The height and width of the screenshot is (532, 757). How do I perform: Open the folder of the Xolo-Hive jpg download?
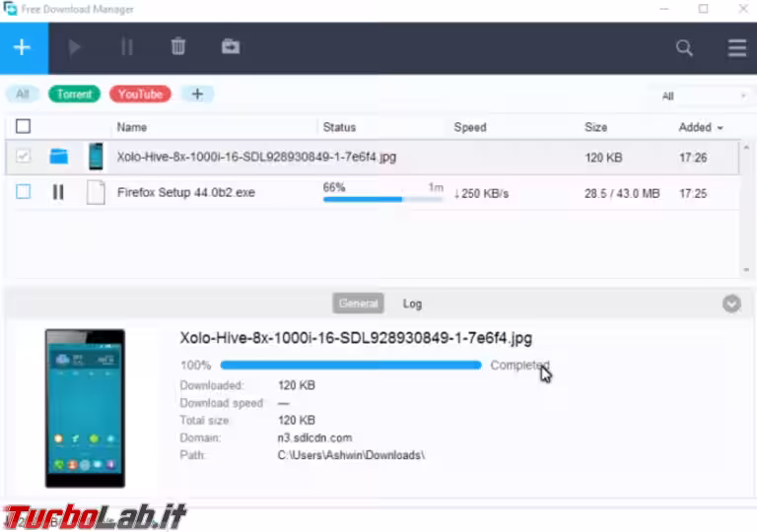coord(59,157)
